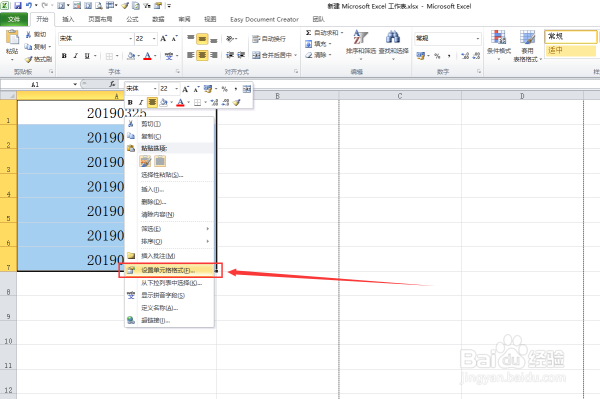This screenshot has width=600, height=399.
Task: Apply the Neutral yellow cell style
Action: coord(571,50)
